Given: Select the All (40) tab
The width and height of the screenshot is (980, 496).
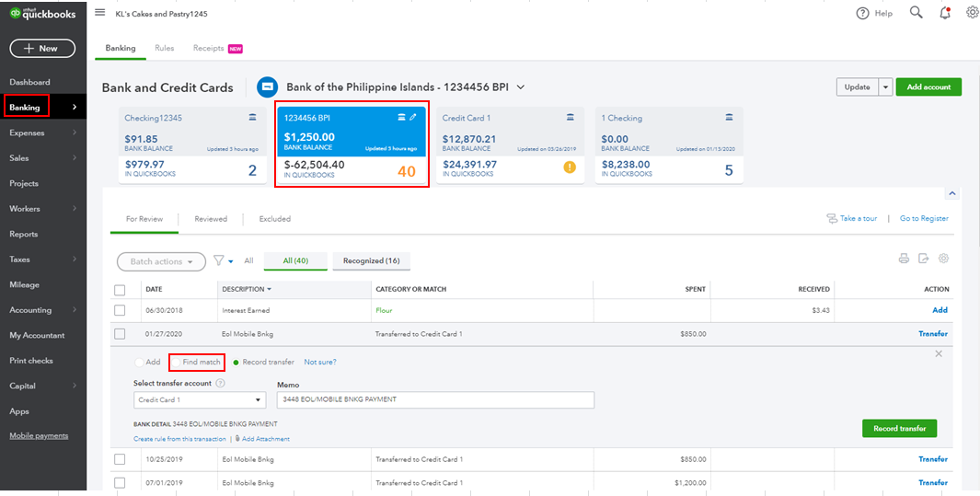Looking at the screenshot, I should [295, 260].
